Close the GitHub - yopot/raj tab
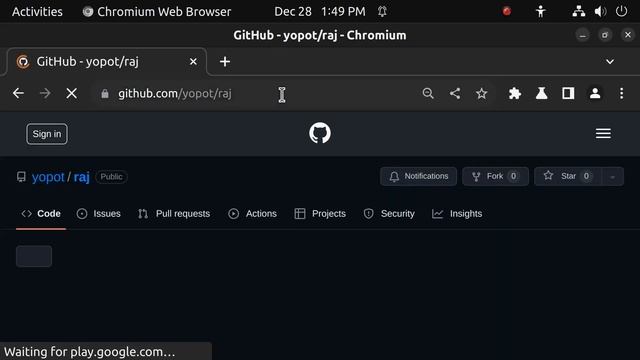 tap(193, 62)
